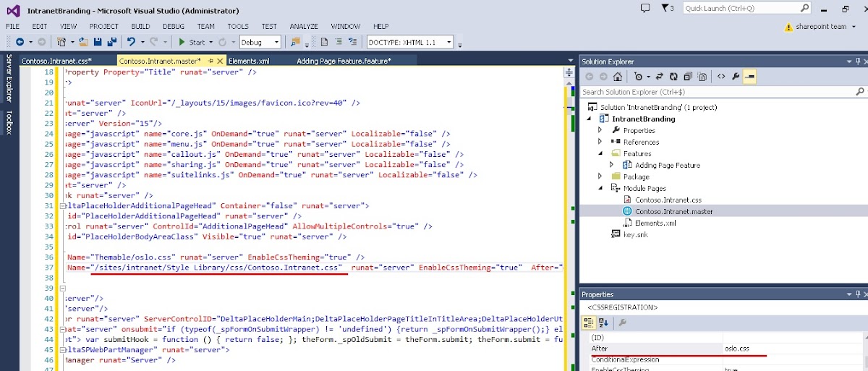The width and height of the screenshot is (868, 371).
Task: Expand the Properties node in Solution Explorer
Action: 600,130
